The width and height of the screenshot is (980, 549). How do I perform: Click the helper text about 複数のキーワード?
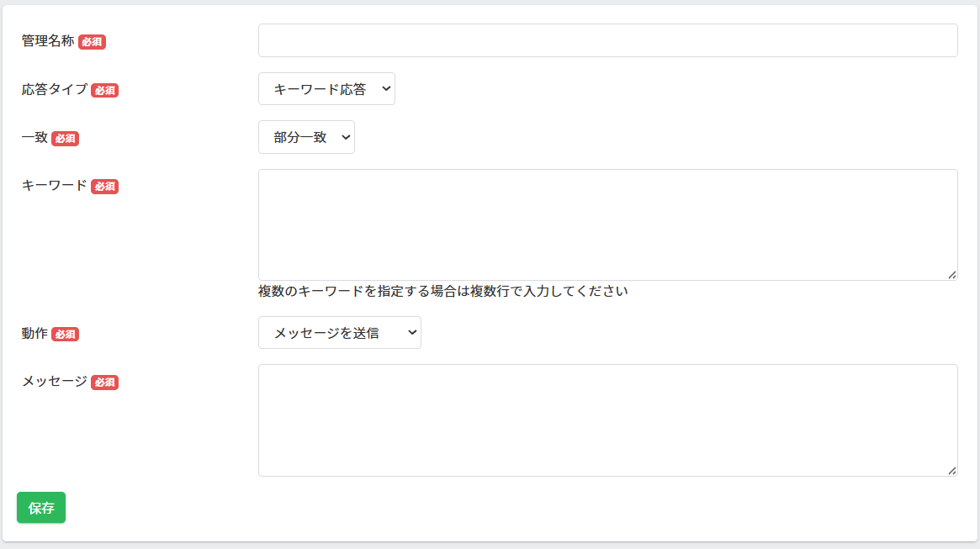click(442, 292)
